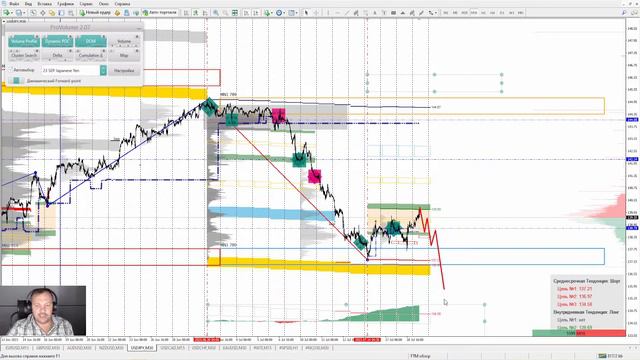
Task: Open the Strategy Tester icon
Action: click(71, 13)
